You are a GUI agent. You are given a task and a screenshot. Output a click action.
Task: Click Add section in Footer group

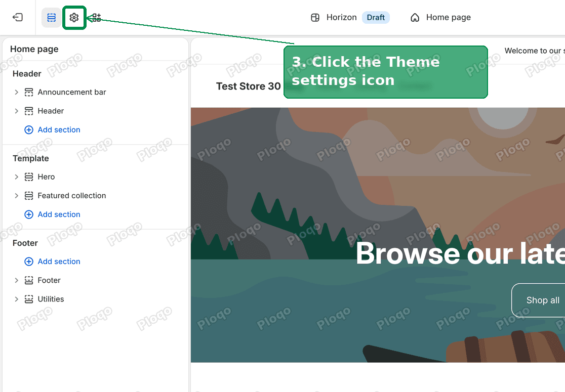(59, 262)
